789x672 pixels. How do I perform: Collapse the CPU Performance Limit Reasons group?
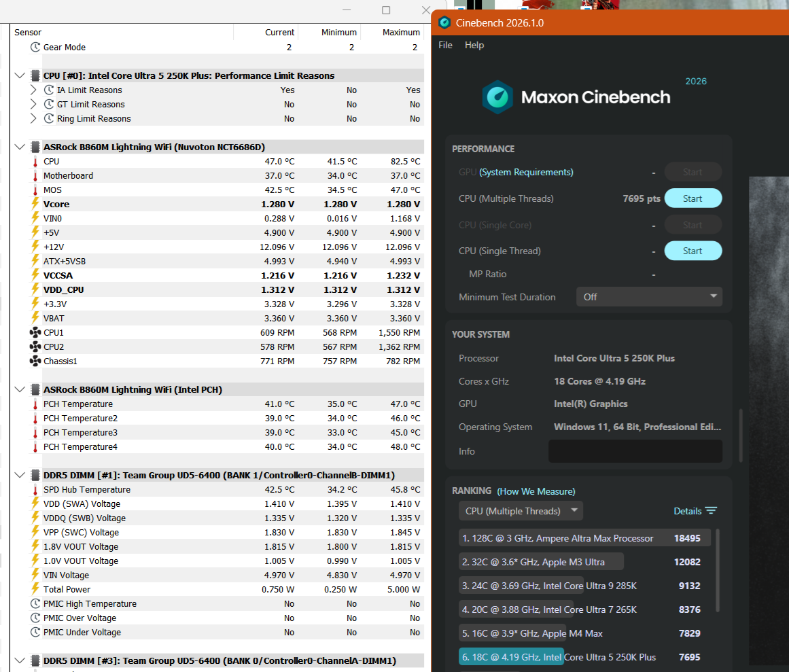(20, 76)
